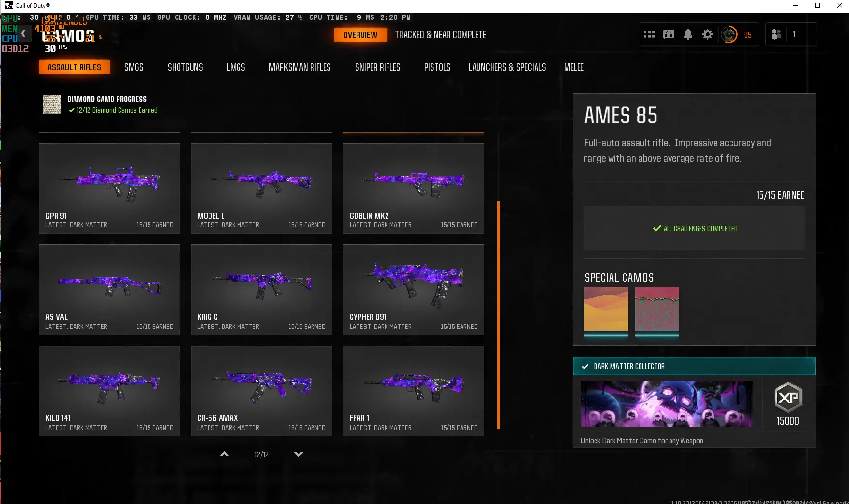Image resolution: width=849 pixels, height=504 pixels.
Task: Select the orange sand special camo
Action: pyautogui.click(x=606, y=310)
